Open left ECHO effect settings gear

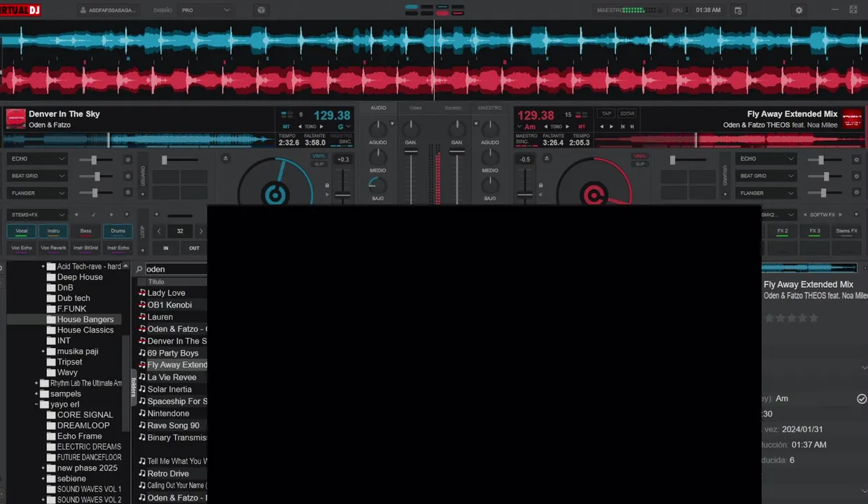point(127,160)
